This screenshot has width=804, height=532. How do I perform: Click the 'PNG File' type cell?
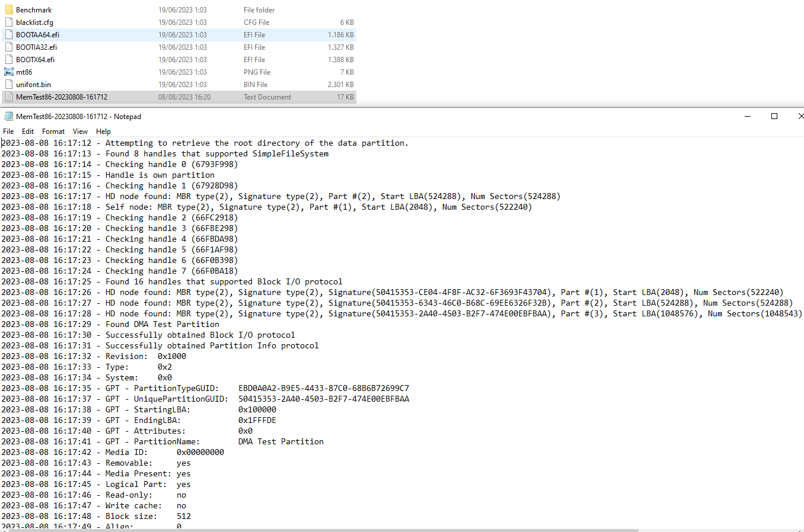pos(257,72)
